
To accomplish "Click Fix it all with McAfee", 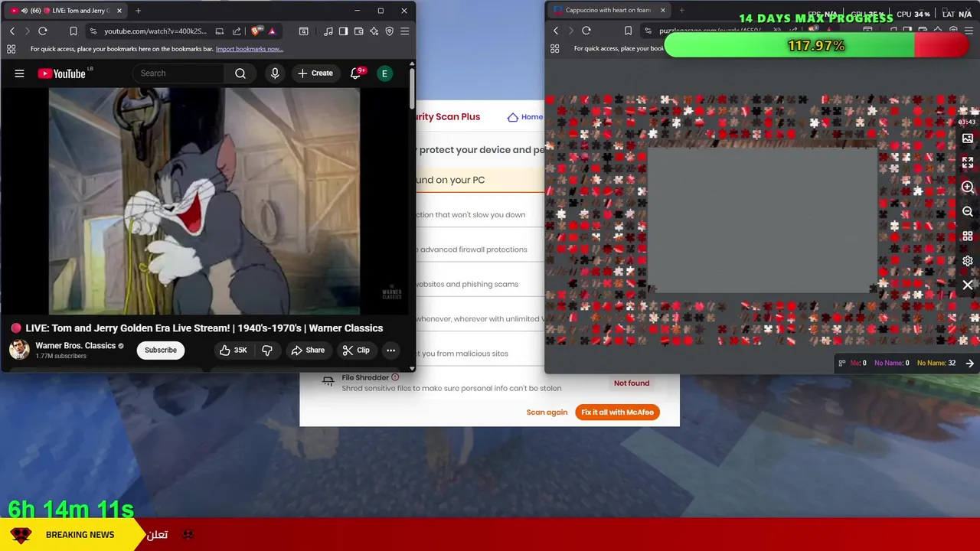I will (617, 412).
